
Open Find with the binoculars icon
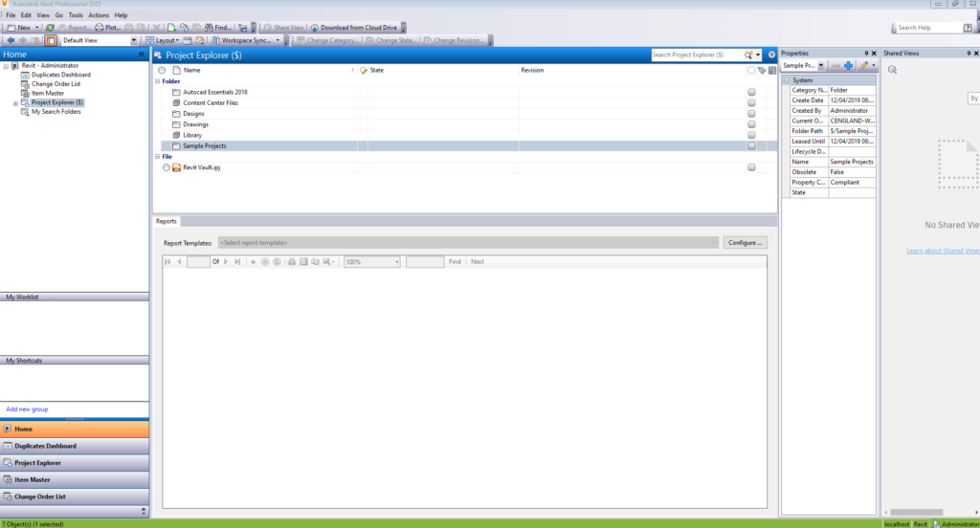(x=218, y=28)
